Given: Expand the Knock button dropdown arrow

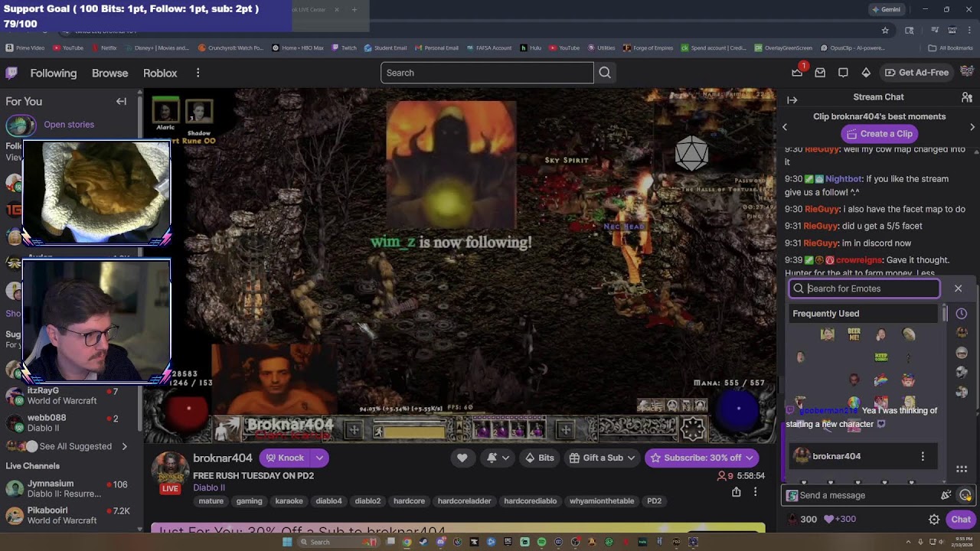Looking at the screenshot, I should pyautogui.click(x=319, y=458).
